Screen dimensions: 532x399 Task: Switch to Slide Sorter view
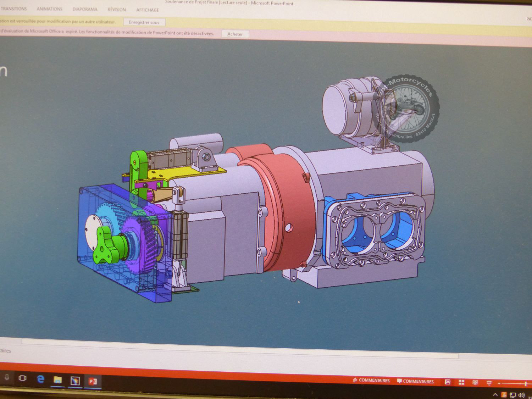pos(461,382)
